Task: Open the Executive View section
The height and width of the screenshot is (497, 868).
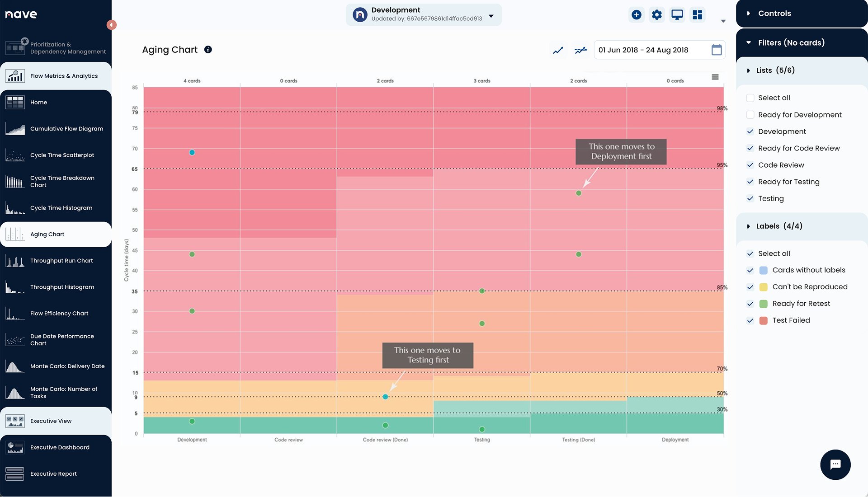Action: pyautogui.click(x=51, y=421)
